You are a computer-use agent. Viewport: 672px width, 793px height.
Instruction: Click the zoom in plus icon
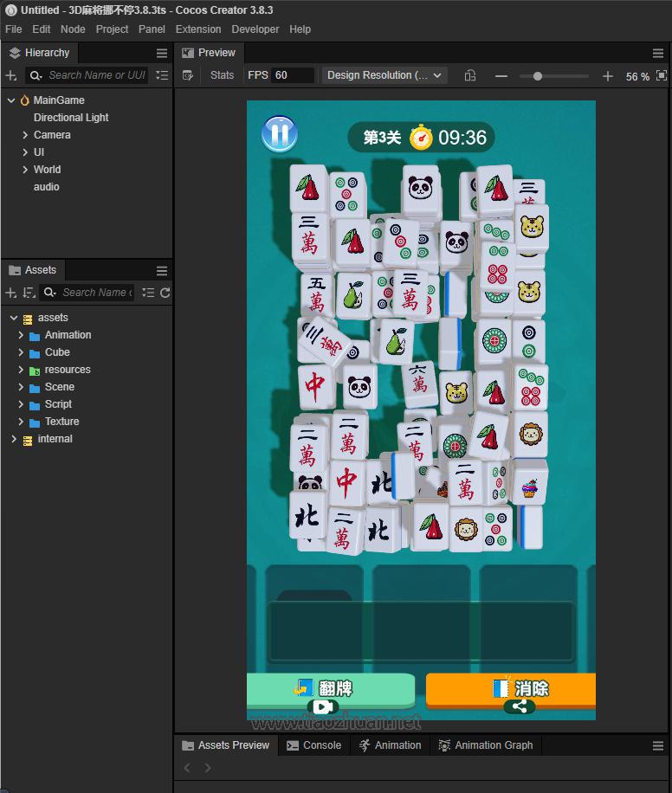click(x=608, y=76)
